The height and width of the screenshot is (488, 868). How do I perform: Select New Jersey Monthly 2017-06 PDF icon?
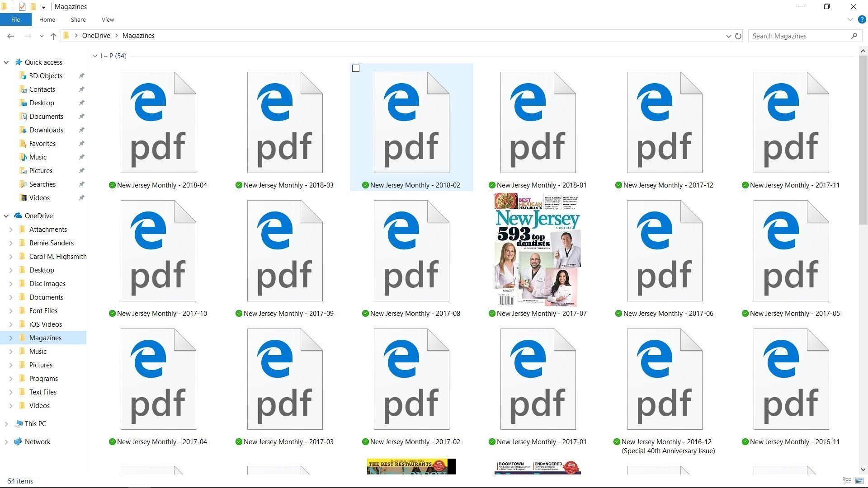[x=665, y=251]
